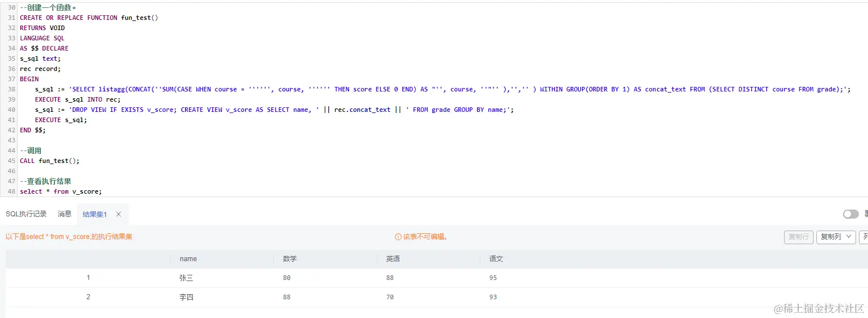Click the 该表不可编辑 notice text
This screenshot has width=868, height=318.
tap(425, 237)
